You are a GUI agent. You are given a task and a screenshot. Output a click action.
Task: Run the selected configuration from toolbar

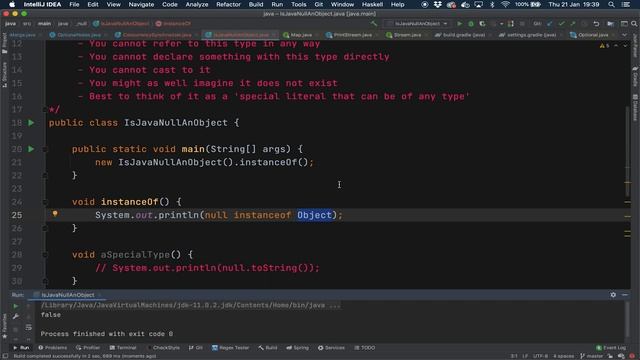pos(459,24)
